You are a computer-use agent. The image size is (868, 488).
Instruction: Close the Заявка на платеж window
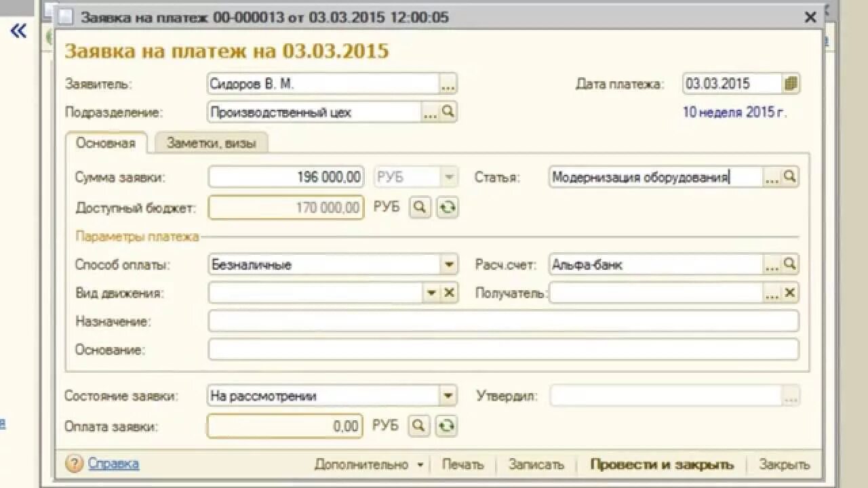810,18
